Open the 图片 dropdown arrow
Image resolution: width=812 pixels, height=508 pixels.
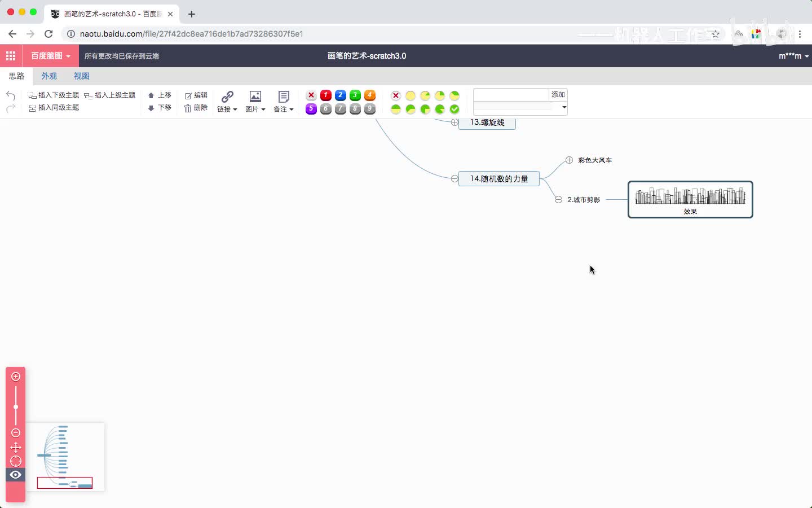(x=263, y=110)
